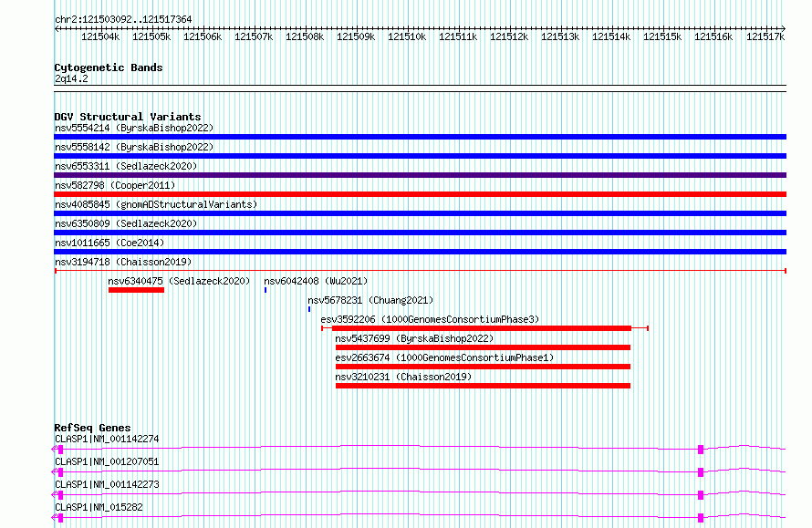This screenshot has width=812, height=528.
Task: Click the nsv6042408 (Wu2021) label
Action: tap(316, 281)
